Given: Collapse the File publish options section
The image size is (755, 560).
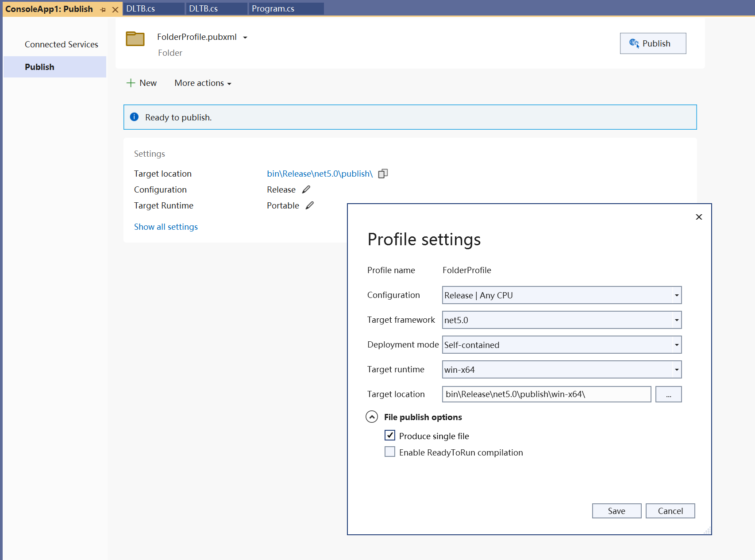Looking at the screenshot, I should click(x=372, y=417).
